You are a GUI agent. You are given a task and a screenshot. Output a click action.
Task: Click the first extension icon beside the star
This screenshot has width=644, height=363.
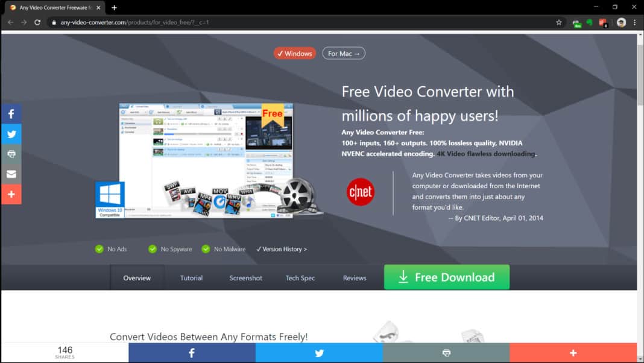point(576,23)
